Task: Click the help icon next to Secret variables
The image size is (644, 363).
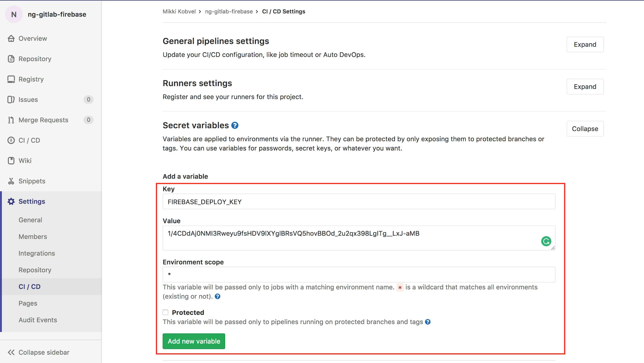Action: pos(235,125)
